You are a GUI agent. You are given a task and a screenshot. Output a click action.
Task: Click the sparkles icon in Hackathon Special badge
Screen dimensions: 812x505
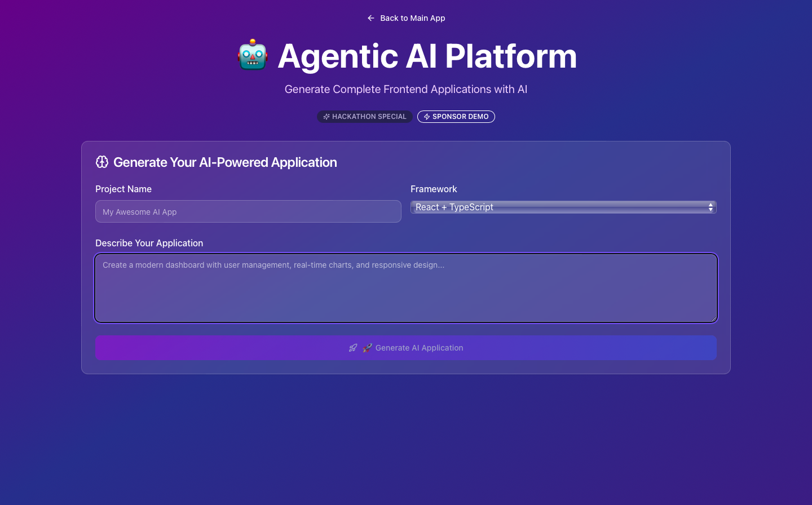pos(326,117)
